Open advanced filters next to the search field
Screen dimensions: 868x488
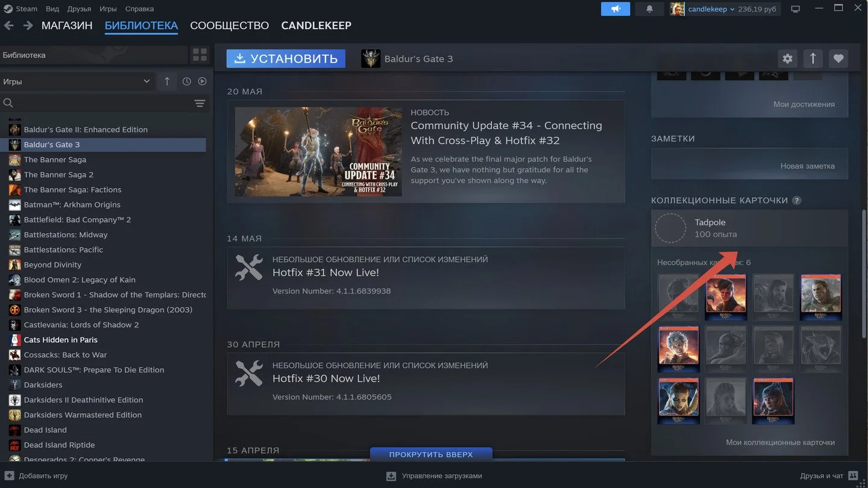(200, 104)
